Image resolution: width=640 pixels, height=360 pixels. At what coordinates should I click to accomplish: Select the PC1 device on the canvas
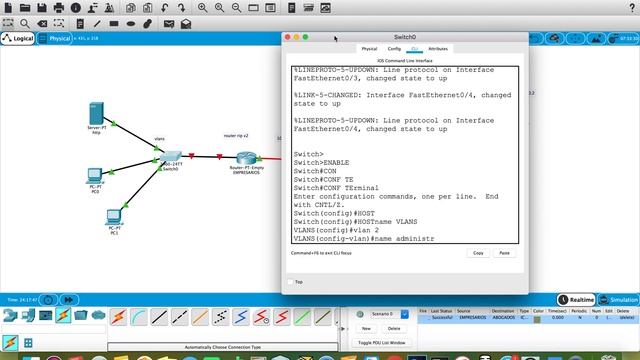tap(113, 217)
